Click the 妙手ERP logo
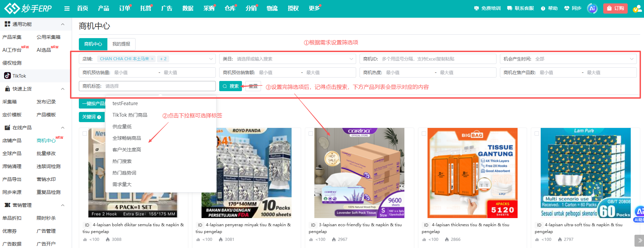The height and width of the screenshot is (248, 644). pos(28,8)
